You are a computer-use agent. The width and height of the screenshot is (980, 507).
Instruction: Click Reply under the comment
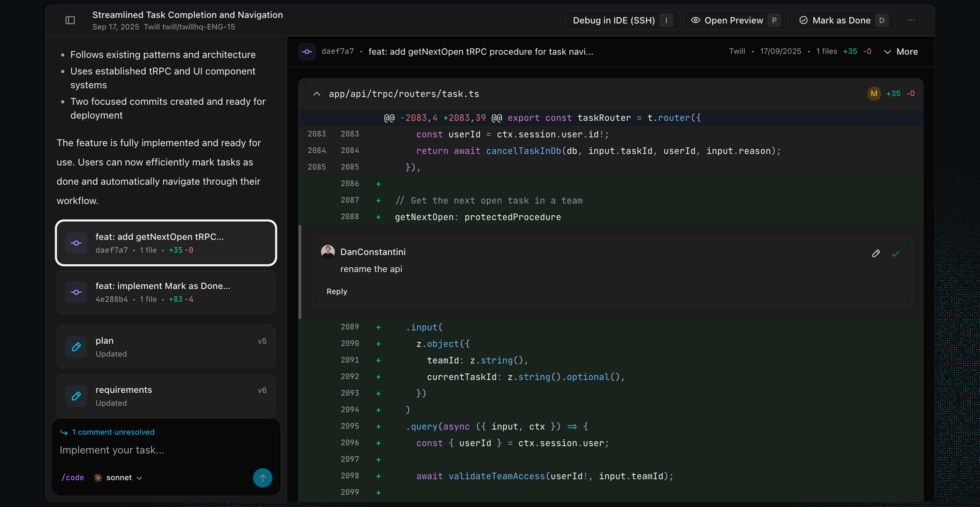point(337,291)
